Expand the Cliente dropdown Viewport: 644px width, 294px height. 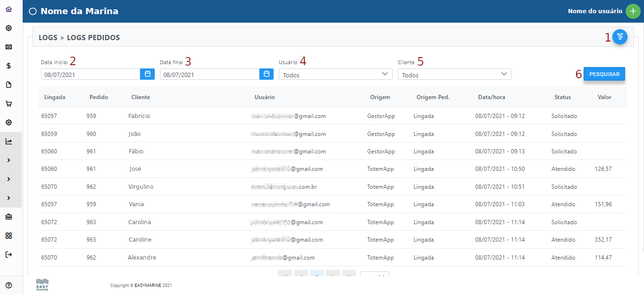pos(454,75)
